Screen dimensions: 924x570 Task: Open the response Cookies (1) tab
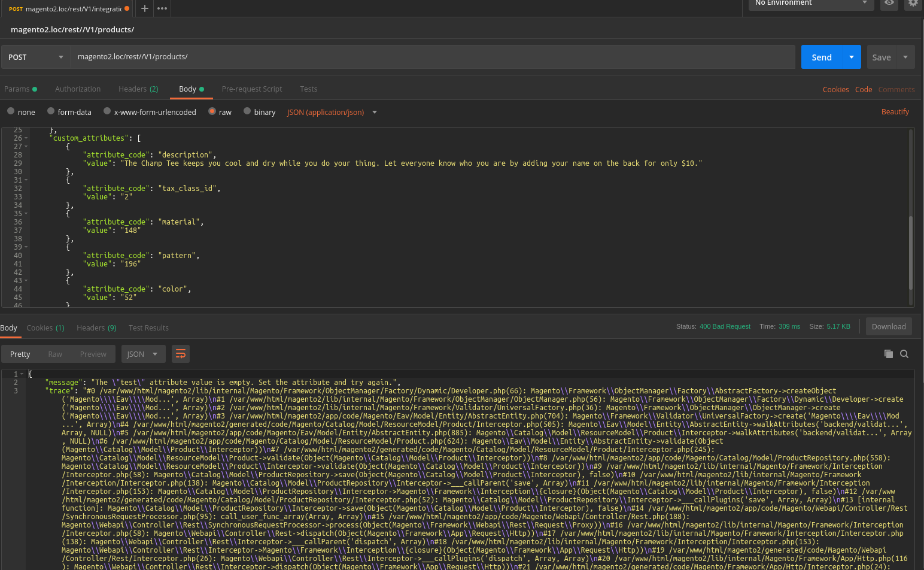coord(45,328)
